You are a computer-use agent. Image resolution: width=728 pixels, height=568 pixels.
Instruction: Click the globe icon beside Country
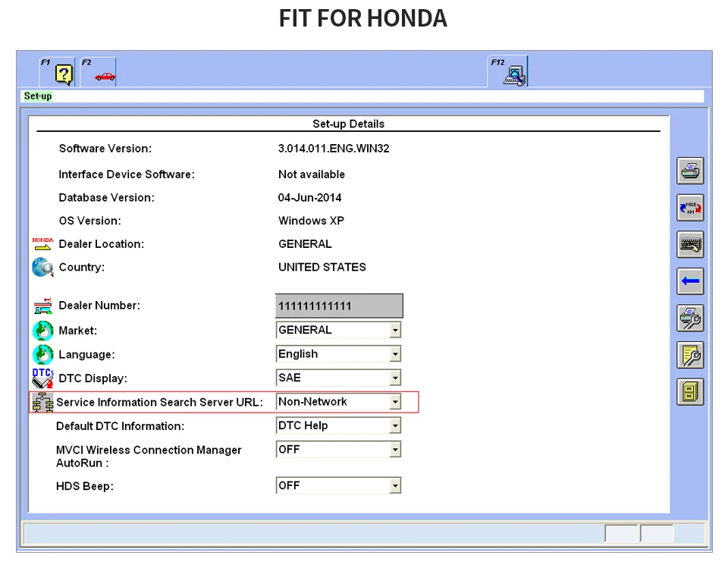(x=42, y=267)
